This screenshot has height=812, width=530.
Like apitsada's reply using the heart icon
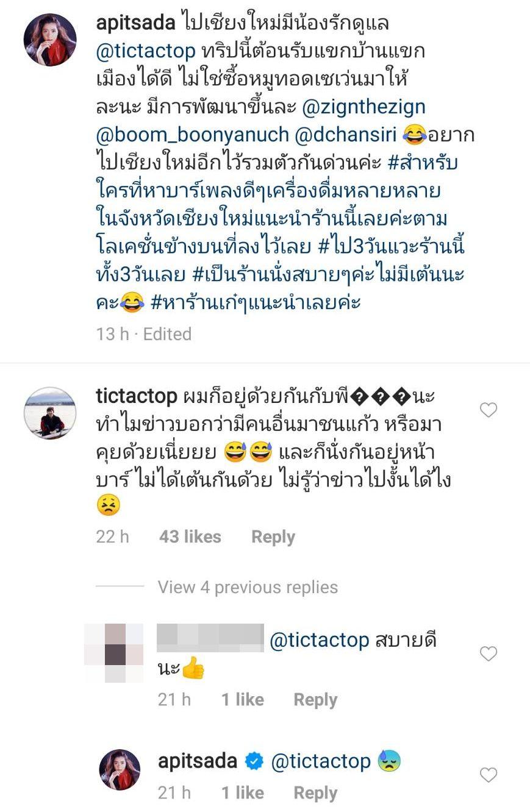(x=489, y=775)
